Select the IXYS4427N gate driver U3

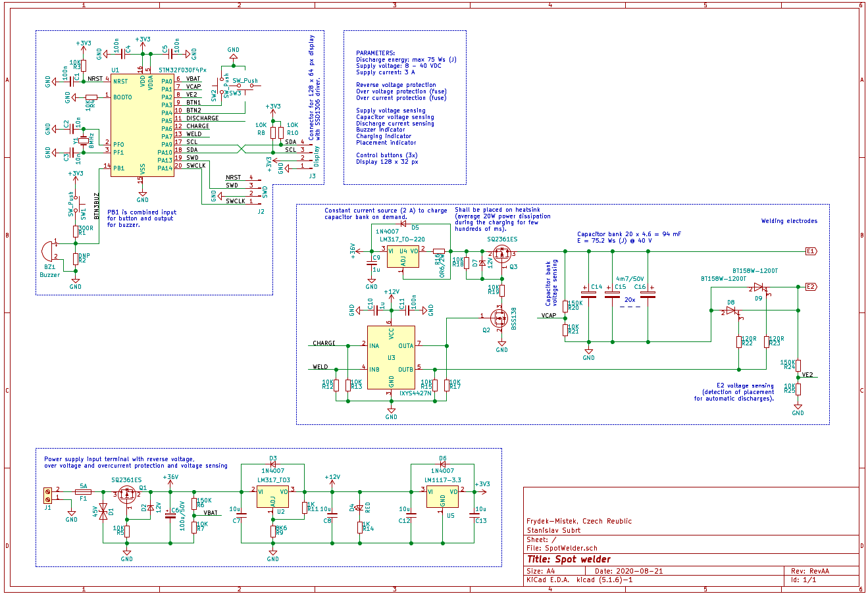[392, 359]
